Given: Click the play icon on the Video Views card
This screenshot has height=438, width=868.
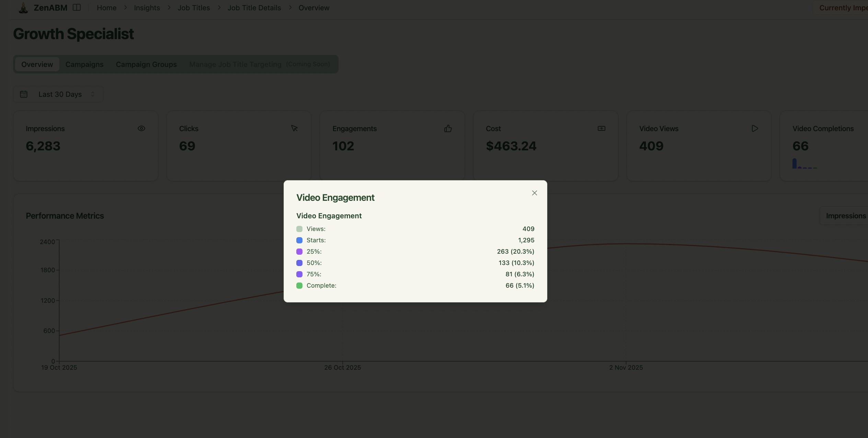Looking at the screenshot, I should 754,128.
